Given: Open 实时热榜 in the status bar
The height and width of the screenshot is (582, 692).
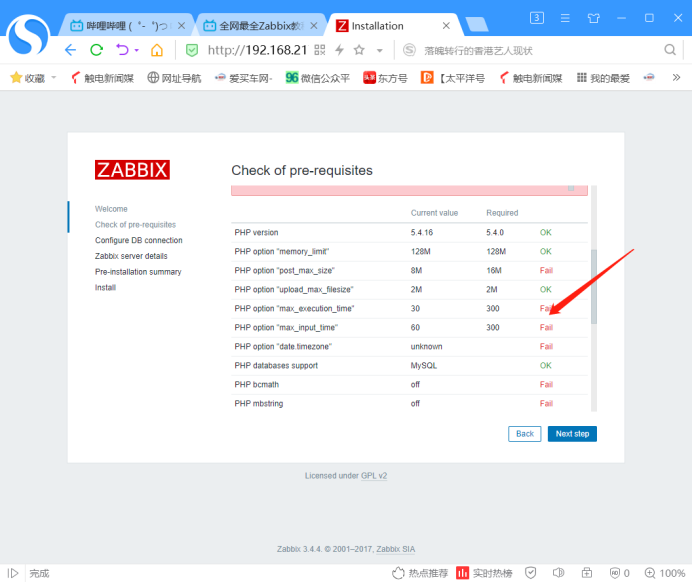Looking at the screenshot, I should pos(484,573).
